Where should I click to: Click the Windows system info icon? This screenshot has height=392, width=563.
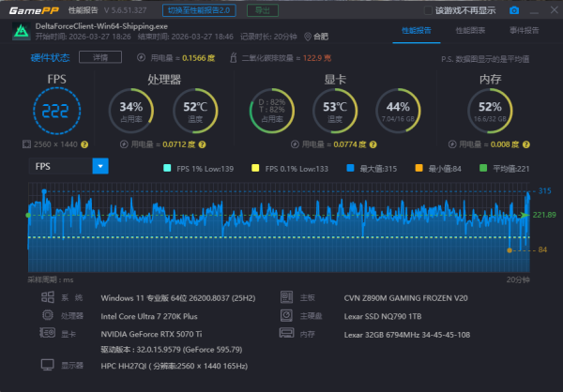click(48, 297)
